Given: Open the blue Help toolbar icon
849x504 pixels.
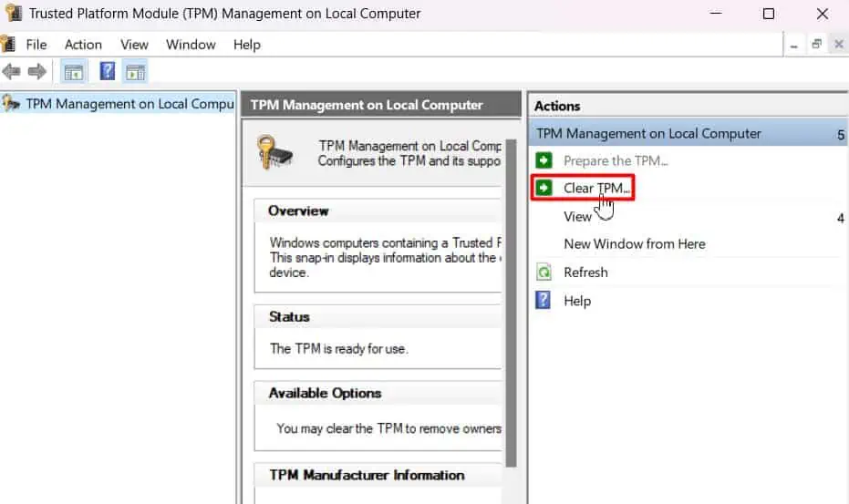Looking at the screenshot, I should pos(108,71).
